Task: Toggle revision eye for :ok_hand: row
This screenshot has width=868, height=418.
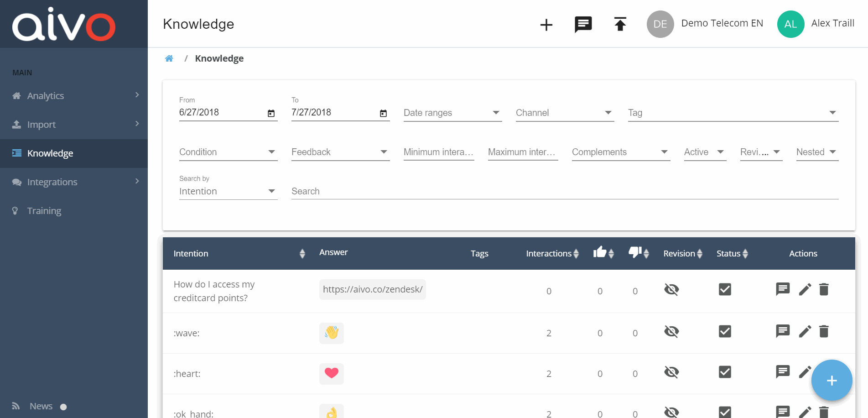Action: point(671,412)
